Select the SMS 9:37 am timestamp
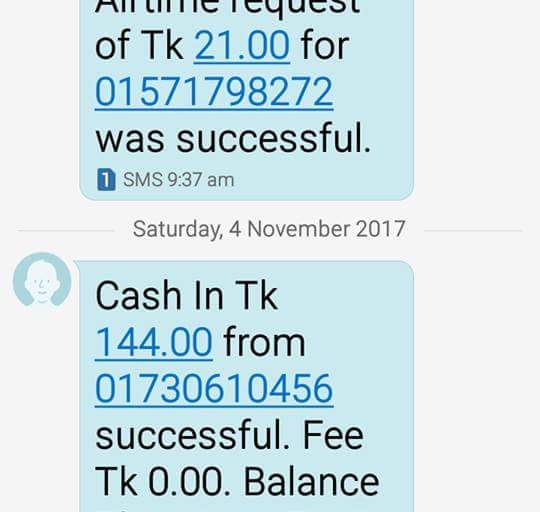This screenshot has width=540, height=512. point(178,180)
